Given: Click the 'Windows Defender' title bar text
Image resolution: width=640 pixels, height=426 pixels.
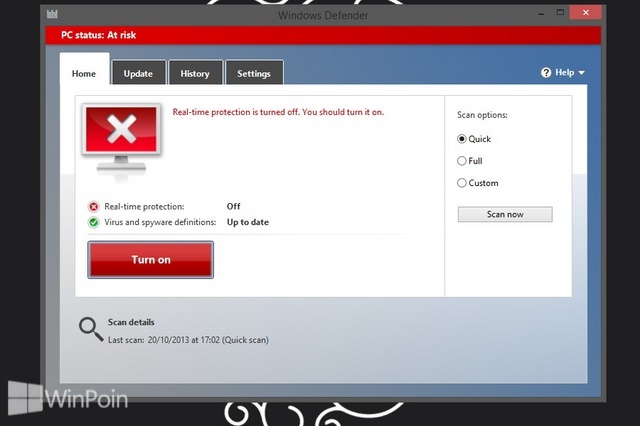Looking at the screenshot, I should (x=323, y=16).
